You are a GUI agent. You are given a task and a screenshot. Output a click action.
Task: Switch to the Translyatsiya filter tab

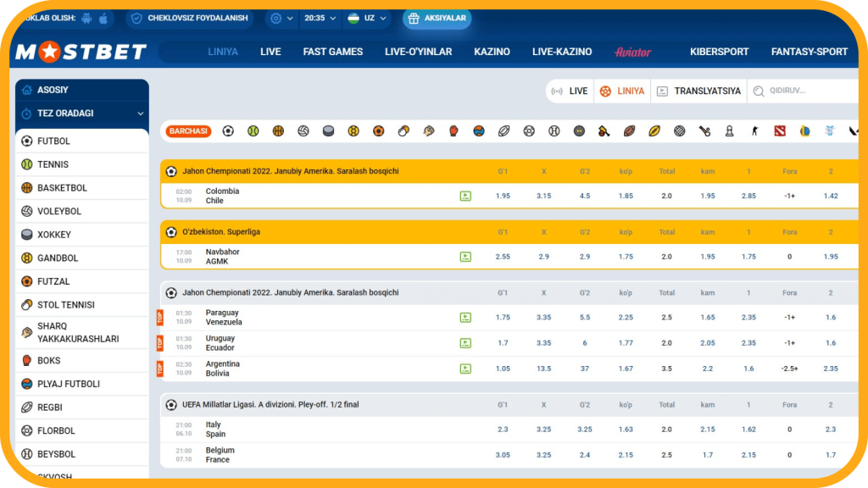(698, 91)
